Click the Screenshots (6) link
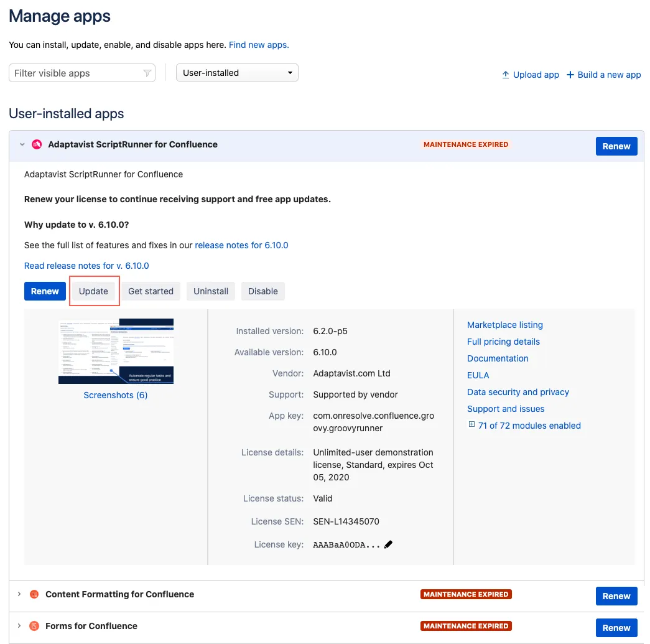This screenshot has width=650, height=644. [x=116, y=395]
